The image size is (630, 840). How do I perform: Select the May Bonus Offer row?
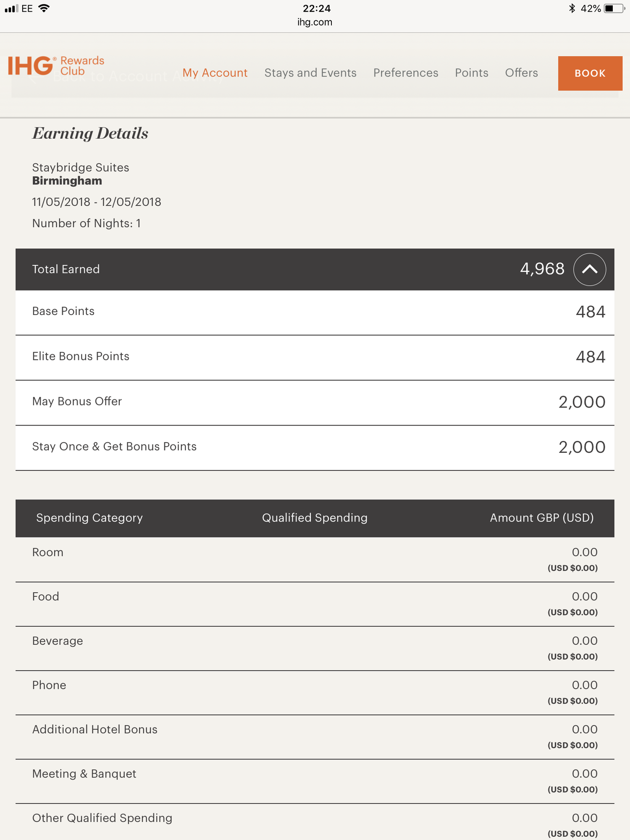point(315,402)
